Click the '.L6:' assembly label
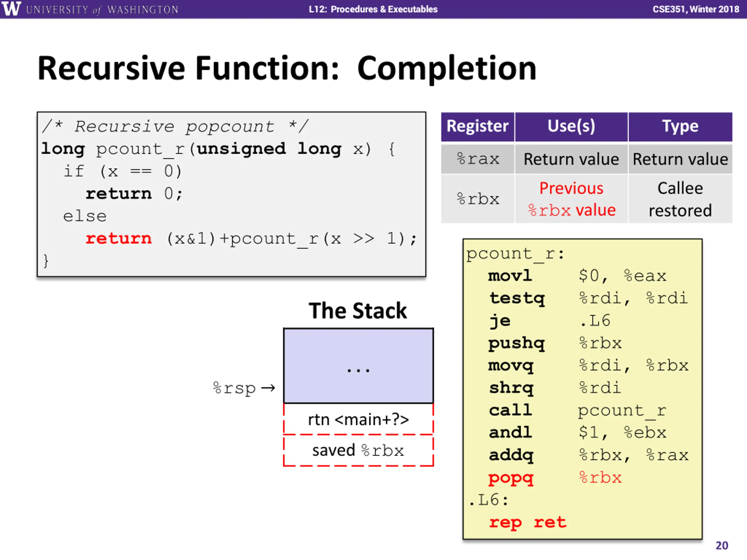 [x=489, y=500]
